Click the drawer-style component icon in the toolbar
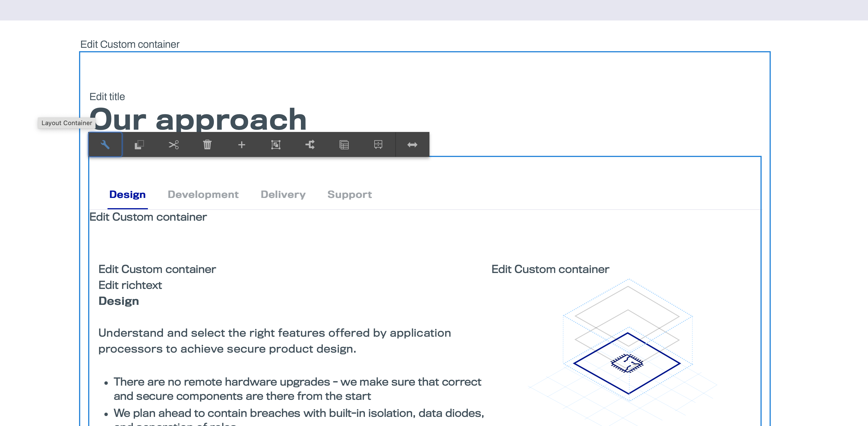This screenshot has width=868, height=426. [378, 144]
